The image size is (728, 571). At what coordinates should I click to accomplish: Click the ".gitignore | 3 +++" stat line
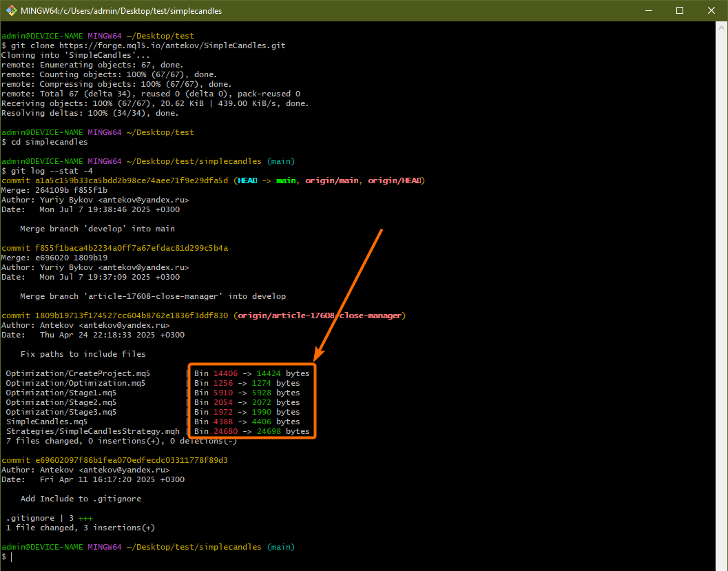click(x=49, y=518)
